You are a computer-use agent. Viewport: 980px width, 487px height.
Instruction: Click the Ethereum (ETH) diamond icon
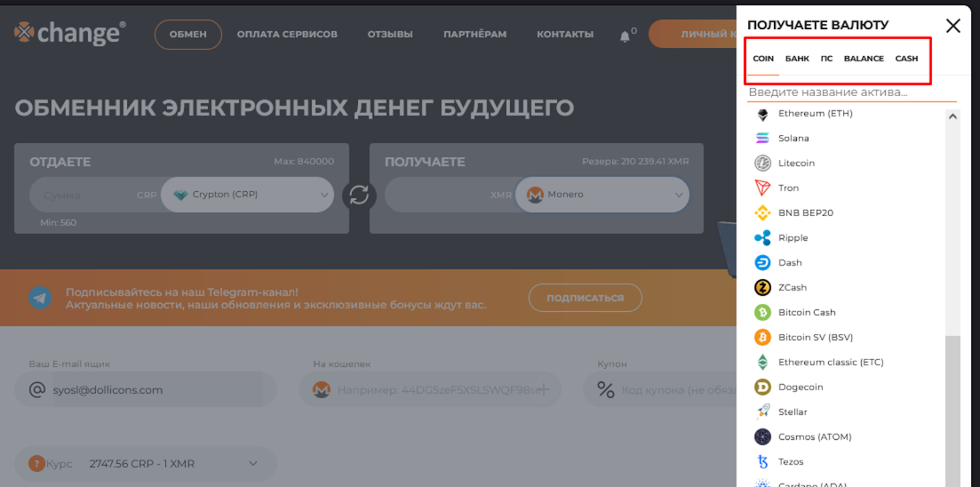763,114
